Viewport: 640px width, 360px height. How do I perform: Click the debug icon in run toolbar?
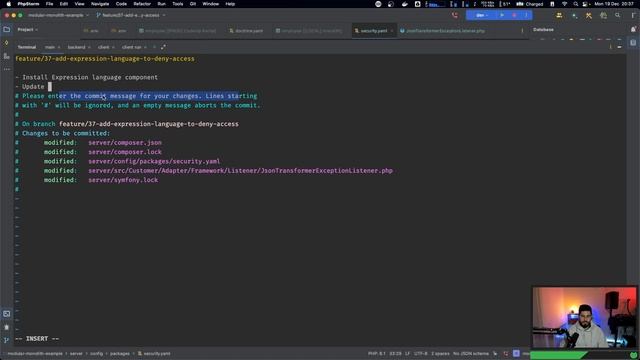[514, 15]
